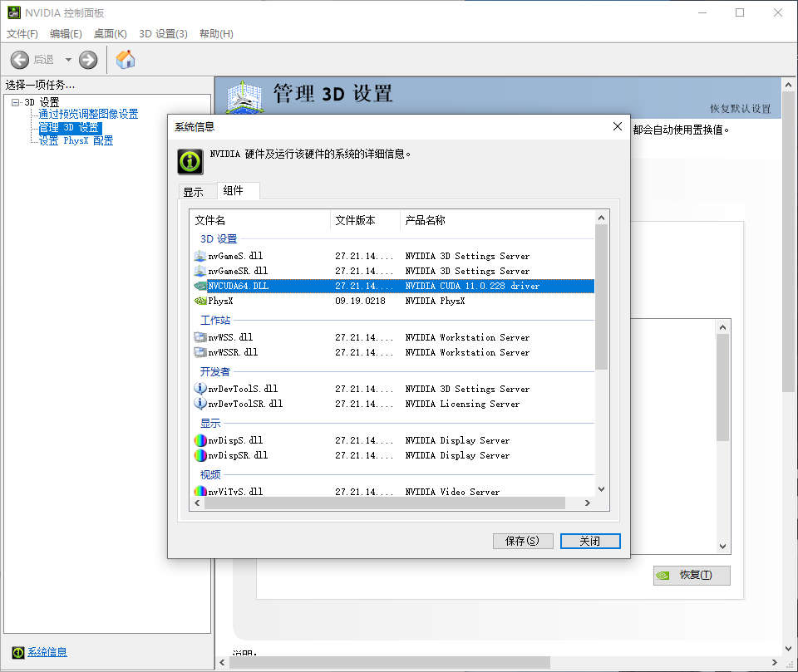This screenshot has width=798, height=672.
Task: Click the component list scroll up arrow
Action: (602, 218)
